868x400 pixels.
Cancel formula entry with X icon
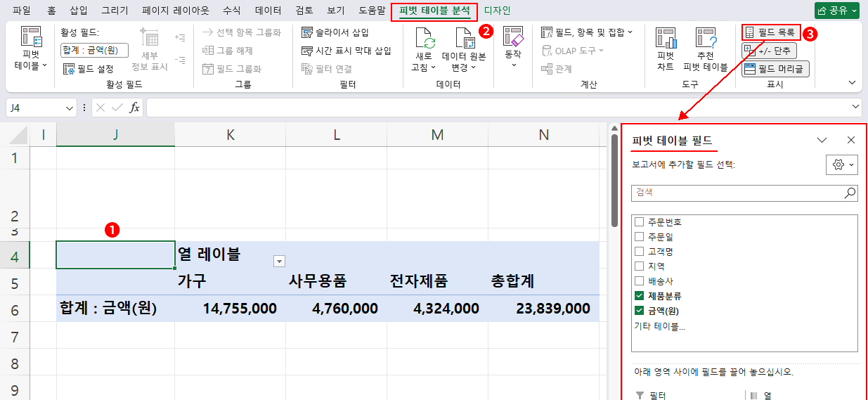click(101, 108)
